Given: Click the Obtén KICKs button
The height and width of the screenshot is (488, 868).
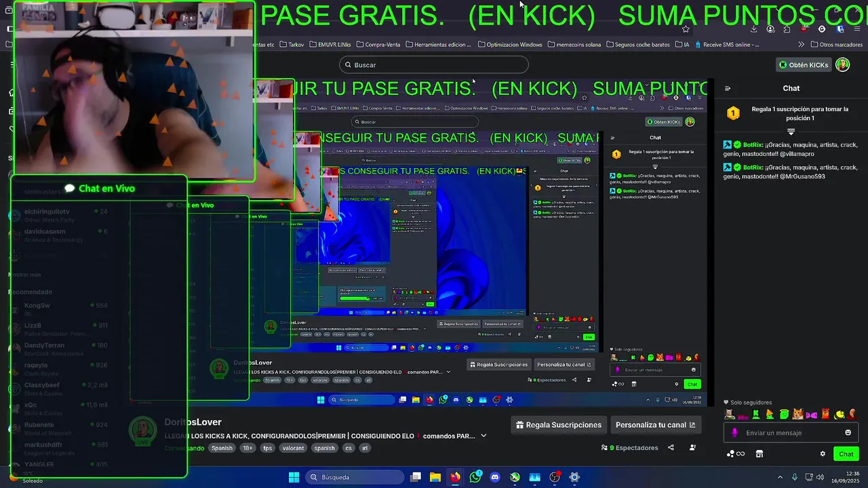Looking at the screenshot, I should coord(804,64).
